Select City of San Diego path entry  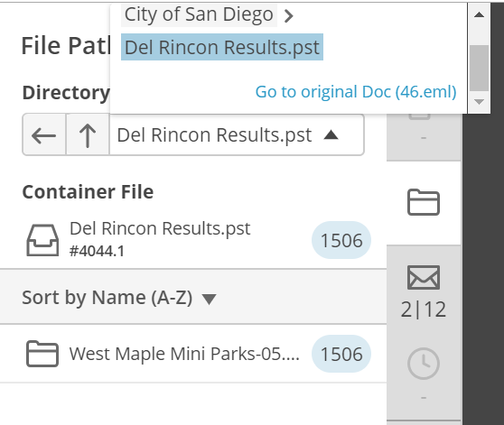tap(199, 14)
